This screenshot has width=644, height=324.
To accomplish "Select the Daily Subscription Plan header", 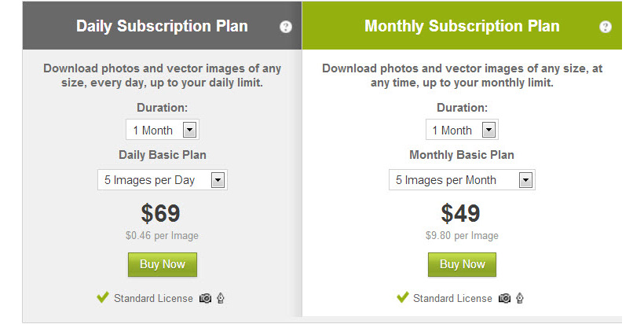I will pos(162,26).
